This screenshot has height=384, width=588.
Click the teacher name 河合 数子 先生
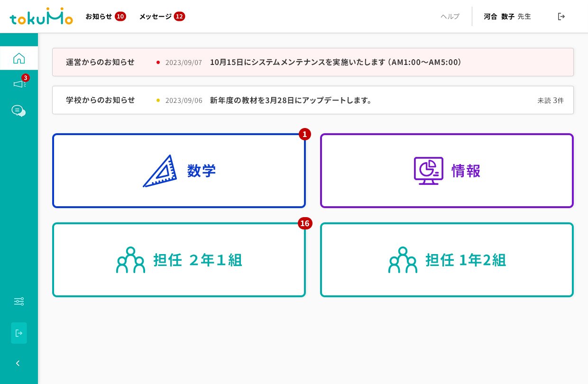tap(507, 16)
